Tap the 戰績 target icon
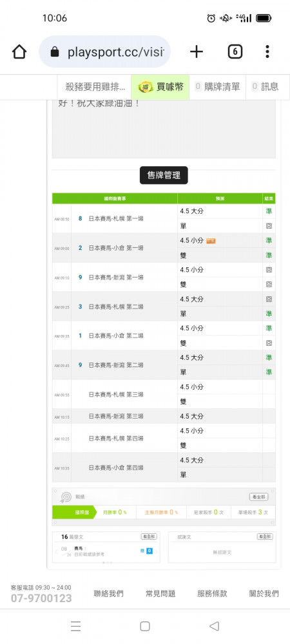 point(66,497)
